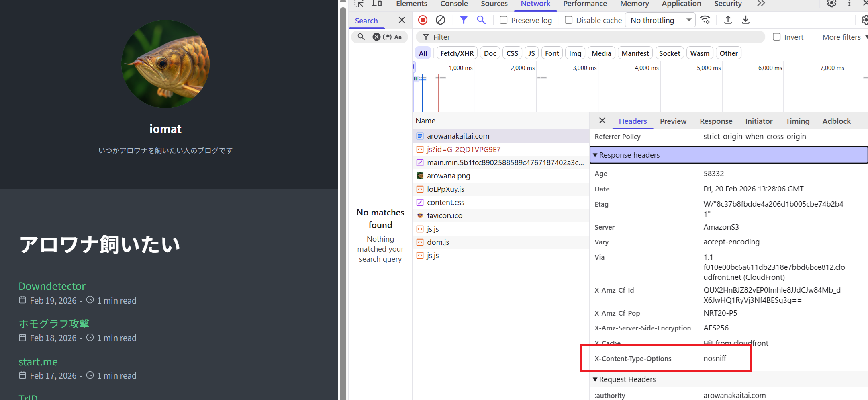Screen dimensions: 868x400
Task: Clear the network log
Action: pyautogui.click(x=440, y=20)
